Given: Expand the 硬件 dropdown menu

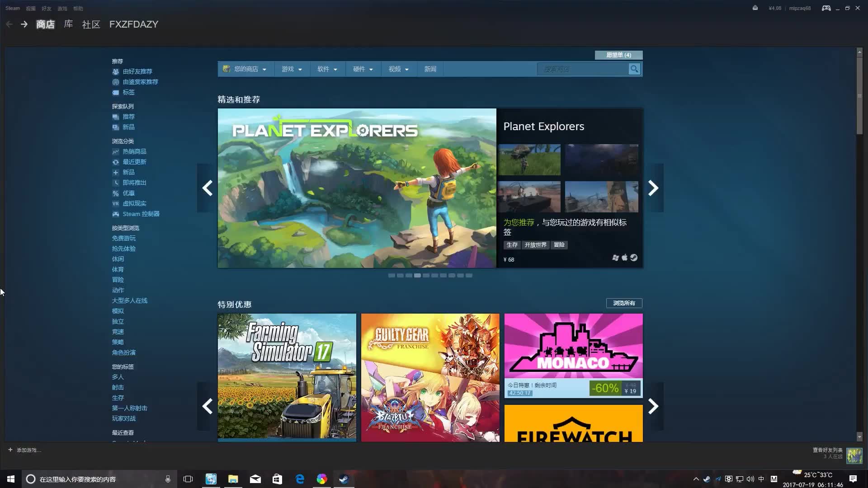Looking at the screenshot, I should coord(363,69).
